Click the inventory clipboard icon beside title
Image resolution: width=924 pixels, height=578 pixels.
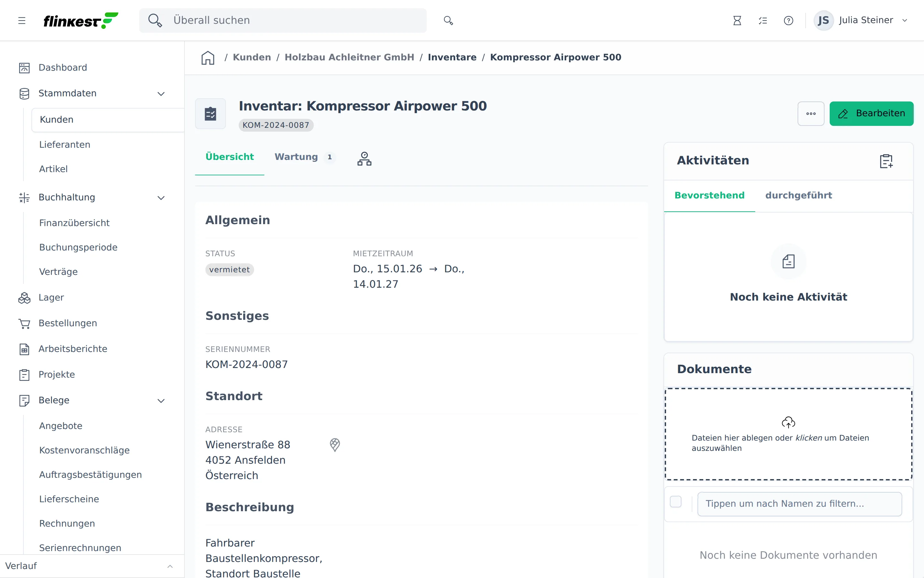pos(210,114)
